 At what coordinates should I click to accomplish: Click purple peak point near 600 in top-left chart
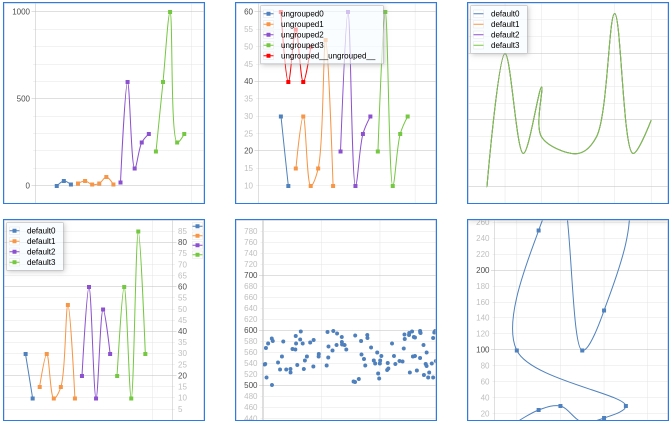pos(127,82)
